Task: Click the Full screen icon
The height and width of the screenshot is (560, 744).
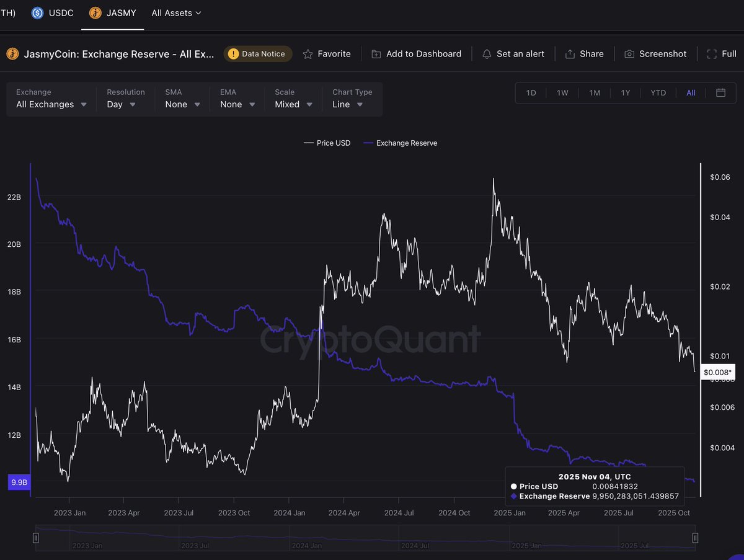Action: [x=712, y=54]
